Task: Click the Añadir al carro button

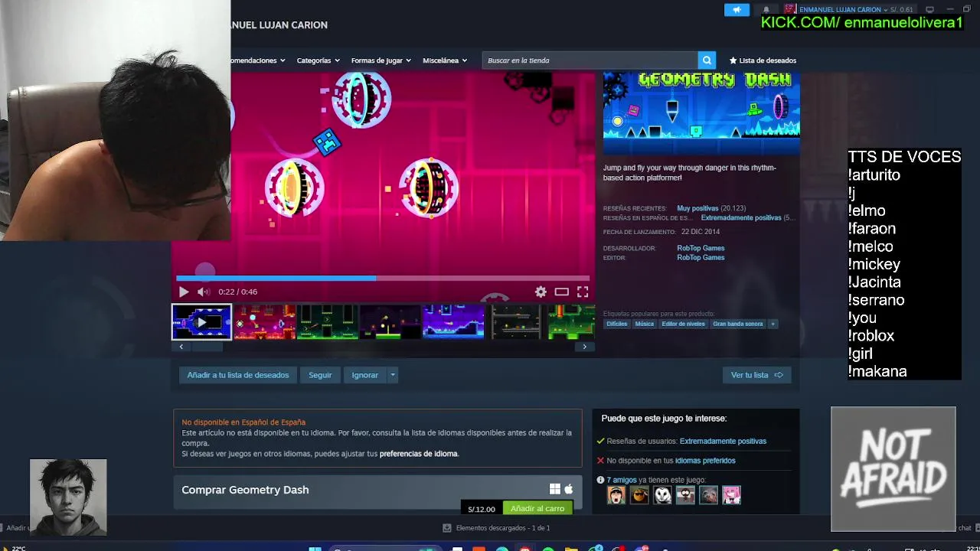Action: pos(537,509)
